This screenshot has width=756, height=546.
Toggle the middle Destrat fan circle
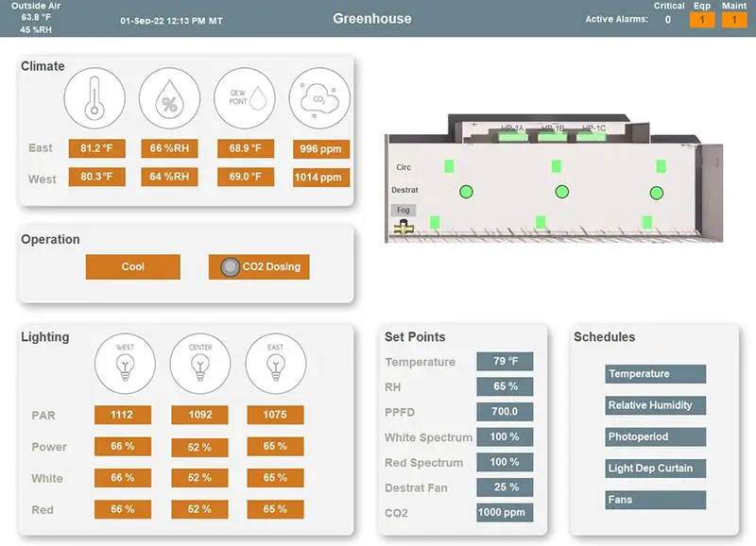[x=561, y=192]
